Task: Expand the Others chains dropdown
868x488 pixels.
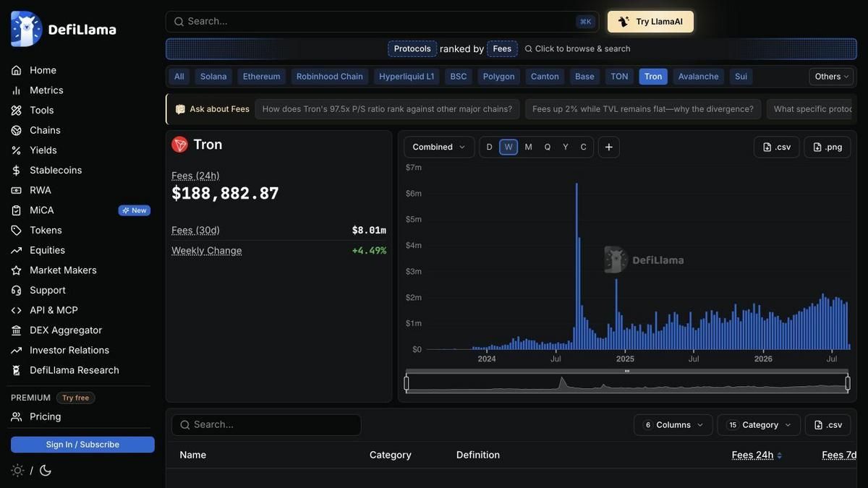Action: point(832,77)
